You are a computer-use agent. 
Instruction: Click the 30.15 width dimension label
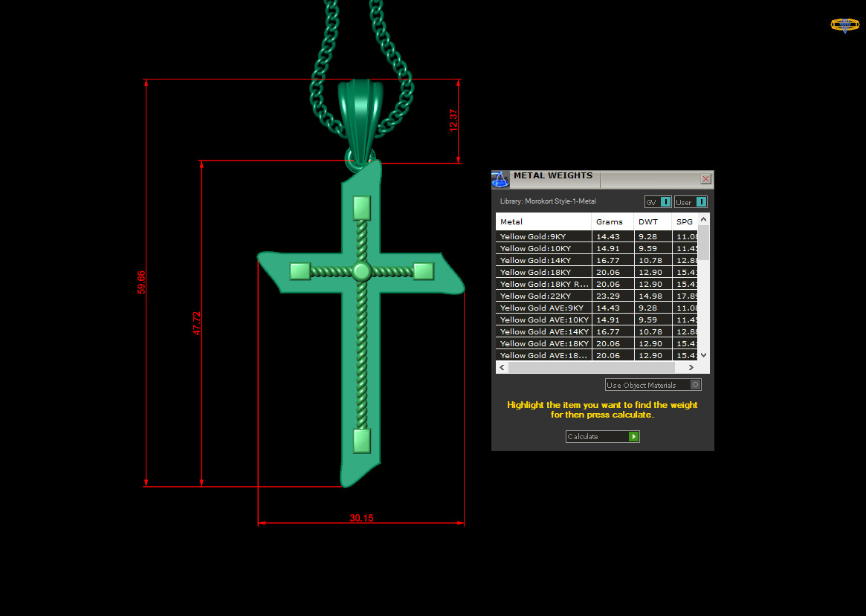pyautogui.click(x=361, y=519)
